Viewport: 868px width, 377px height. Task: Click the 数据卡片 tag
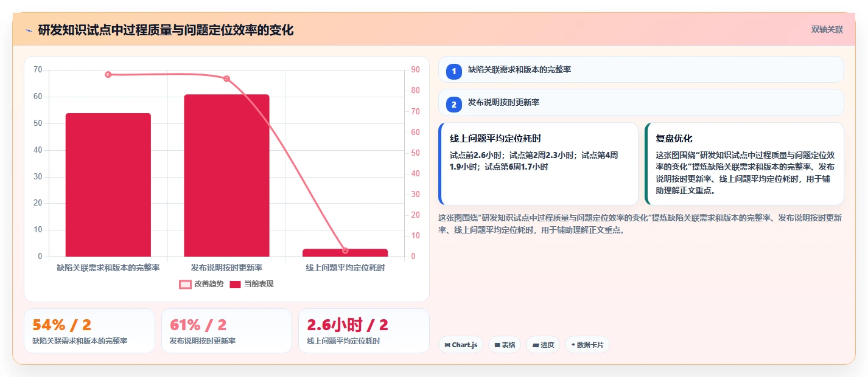click(587, 345)
